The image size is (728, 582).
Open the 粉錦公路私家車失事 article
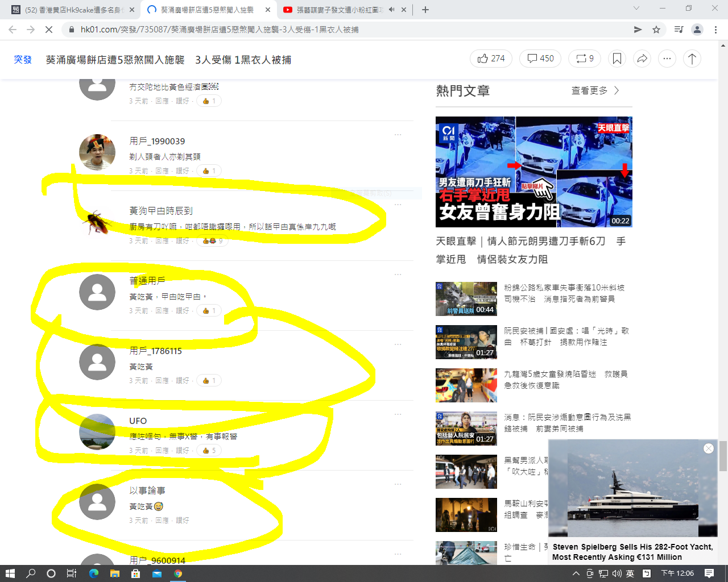[x=564, y=293]
